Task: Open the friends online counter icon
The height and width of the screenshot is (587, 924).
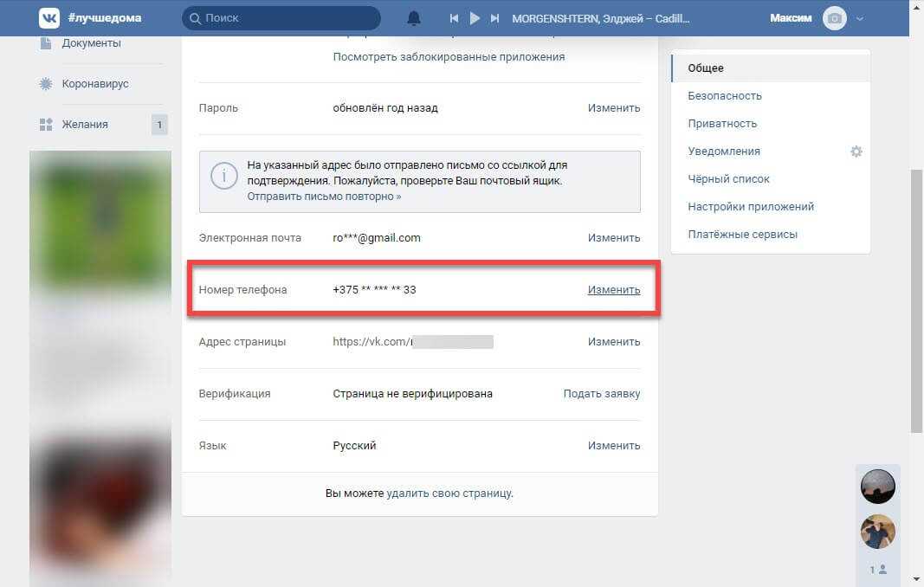Action: (878, 570)
